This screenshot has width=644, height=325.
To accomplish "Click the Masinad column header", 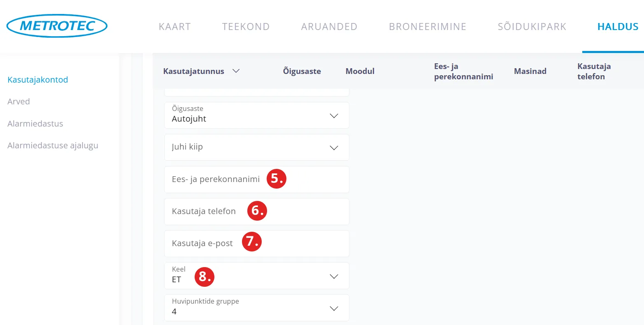I will pos(530,71).
